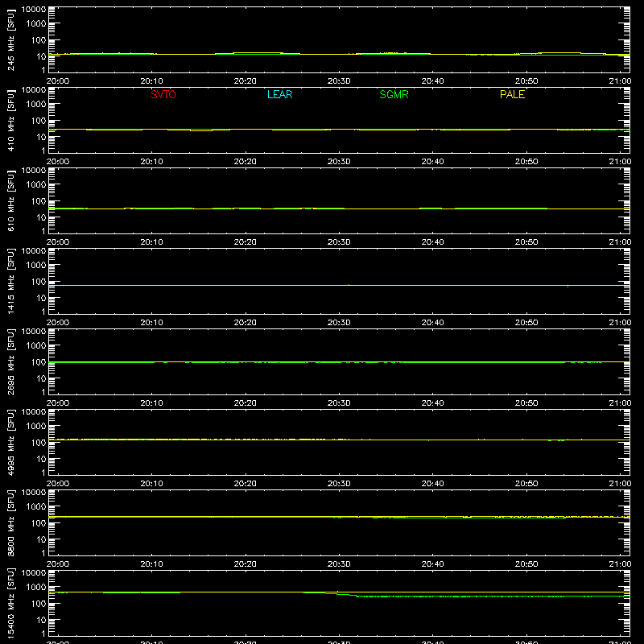Click the cyan LEAR station label
Image resolution: width=644 pixels, height=644 pixels.
point(279,94)
